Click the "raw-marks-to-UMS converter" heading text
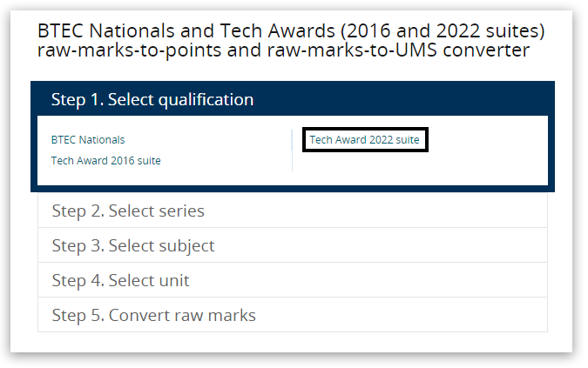The width and height of the screenshot is (588, 368). pyautogui.click(x=283, y=50)
